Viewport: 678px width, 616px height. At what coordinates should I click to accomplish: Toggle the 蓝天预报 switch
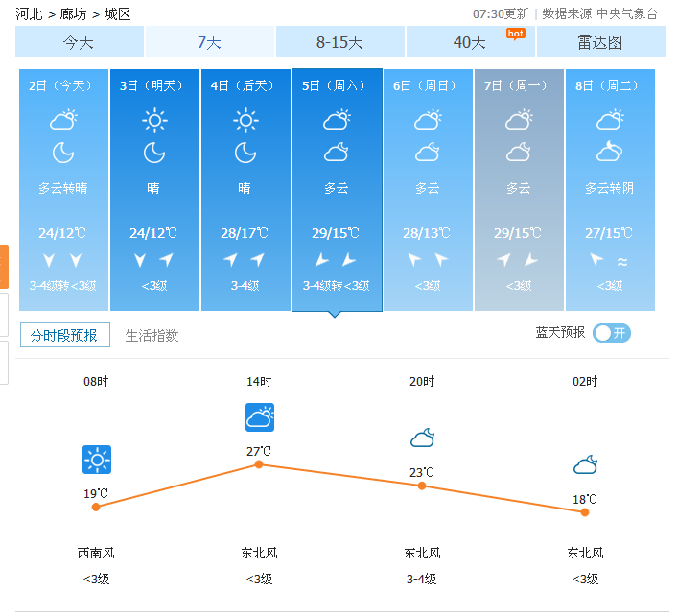(611, 333)
